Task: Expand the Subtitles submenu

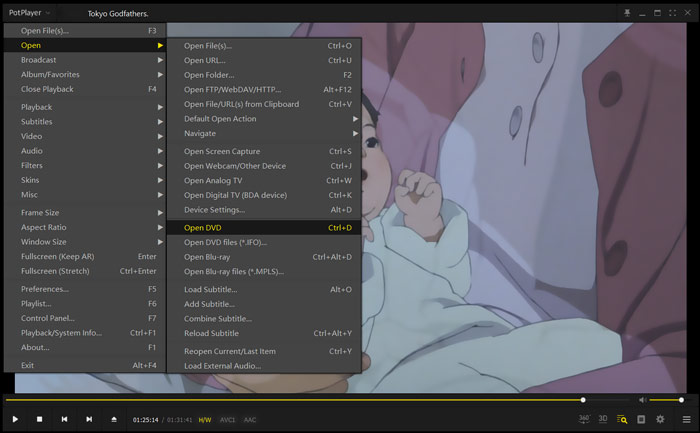Action: 85,121
